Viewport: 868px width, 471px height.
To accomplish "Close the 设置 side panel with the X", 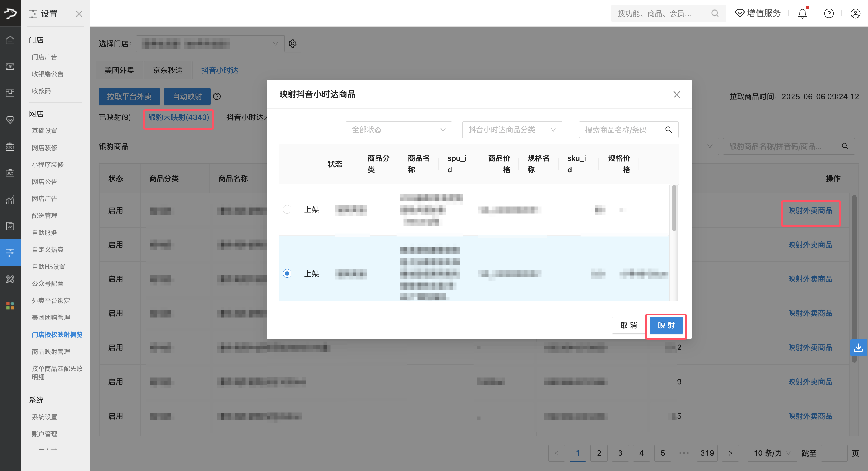I will [79, 14].
